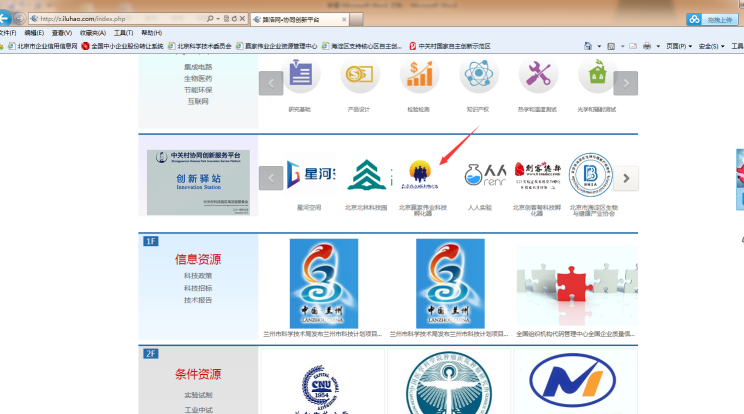Click the printer icon in command bar
Viewport: 744px width, 414px height.
pyautogui.click(x=647, y=46)
